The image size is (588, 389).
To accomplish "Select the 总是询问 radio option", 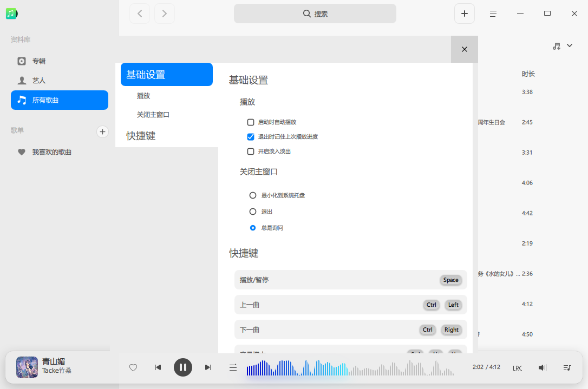I will (x=253, y=228).
